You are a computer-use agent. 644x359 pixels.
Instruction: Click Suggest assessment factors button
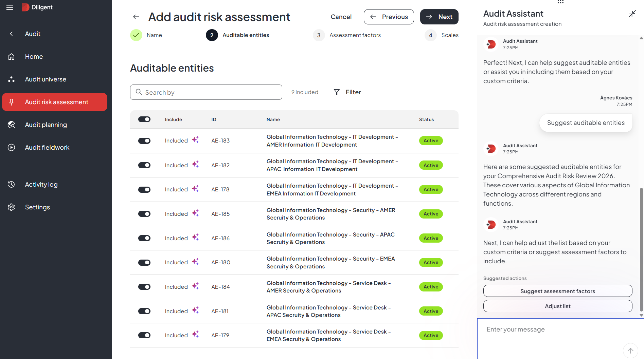point(557,291)
